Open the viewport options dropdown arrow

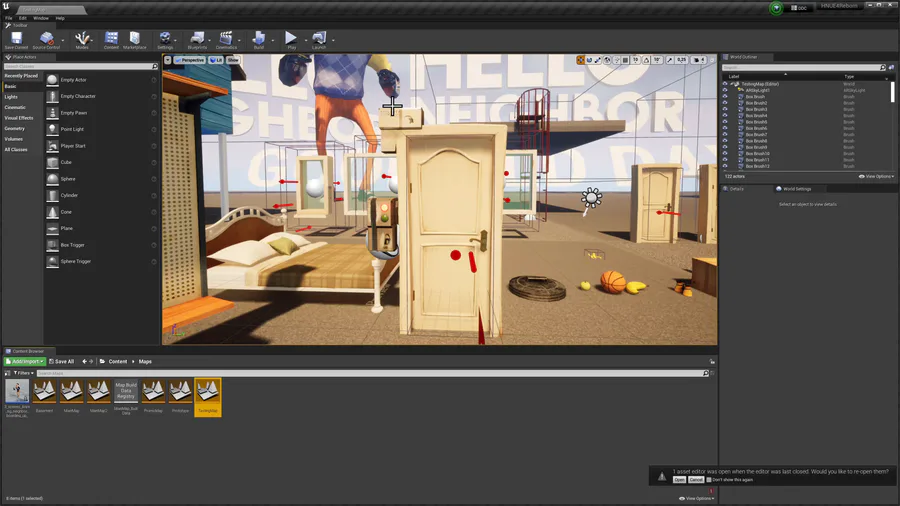[168, 60]
